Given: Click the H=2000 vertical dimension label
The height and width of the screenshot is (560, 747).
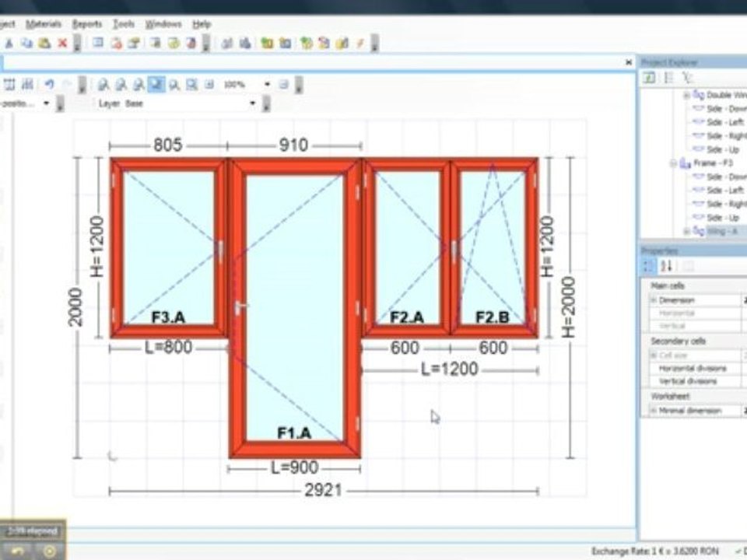Looking at the screenshot, I should coord(570,308).
